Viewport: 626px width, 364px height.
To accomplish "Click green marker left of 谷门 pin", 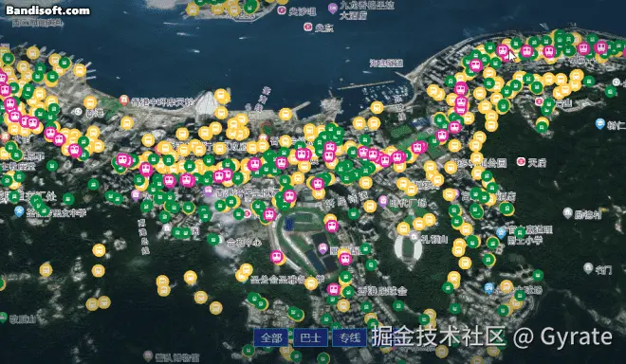I will click(538, 275).
